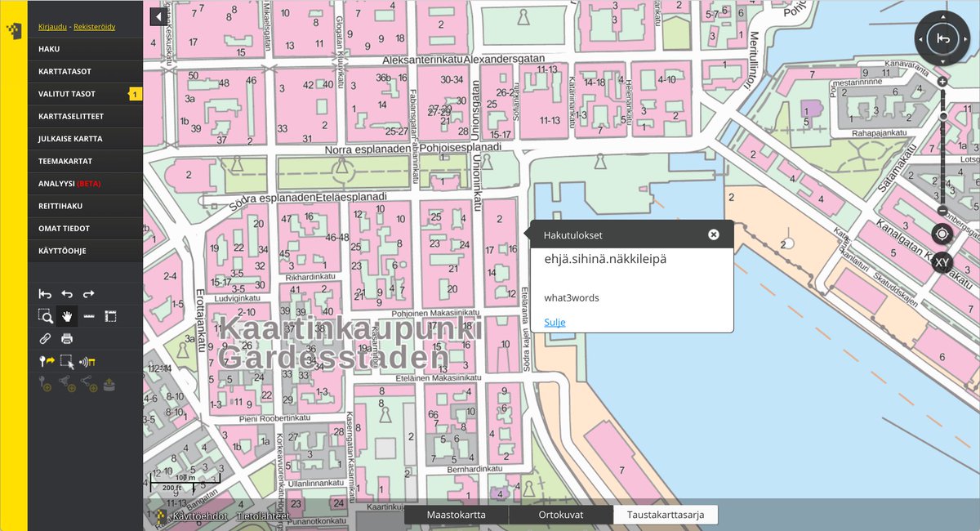Screen dimensions: 980x531
Task: Open the OMAT TIEDOT menu item
Action: click(85, 229)
